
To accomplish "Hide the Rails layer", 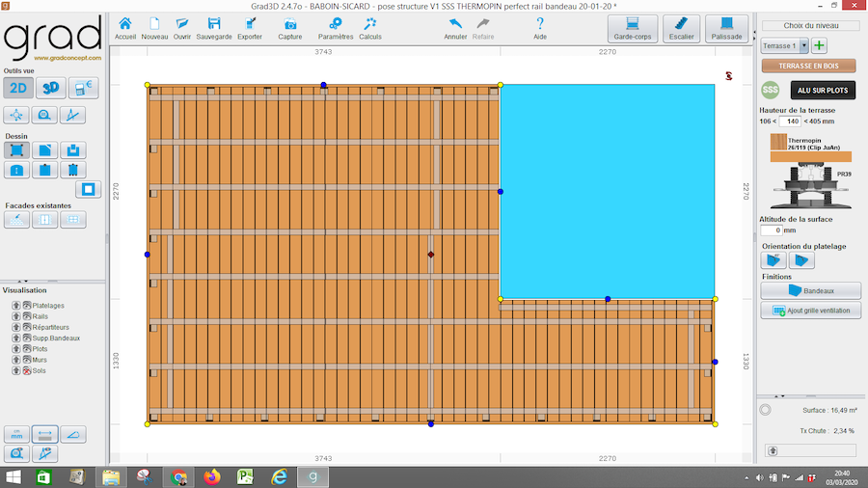I will click(28, 316).
